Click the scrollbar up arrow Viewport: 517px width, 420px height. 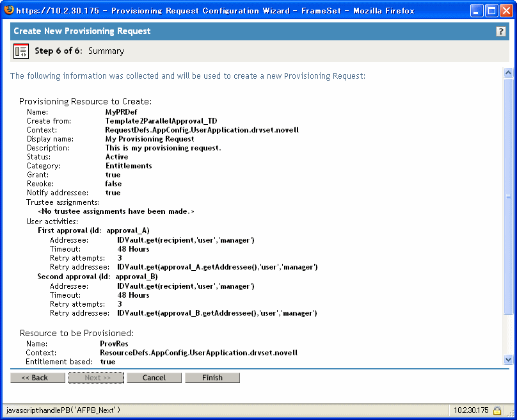[508, 72]
